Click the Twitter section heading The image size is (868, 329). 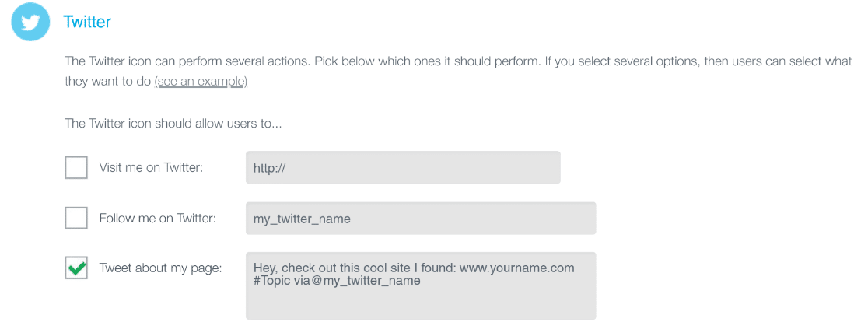[87, 22]
